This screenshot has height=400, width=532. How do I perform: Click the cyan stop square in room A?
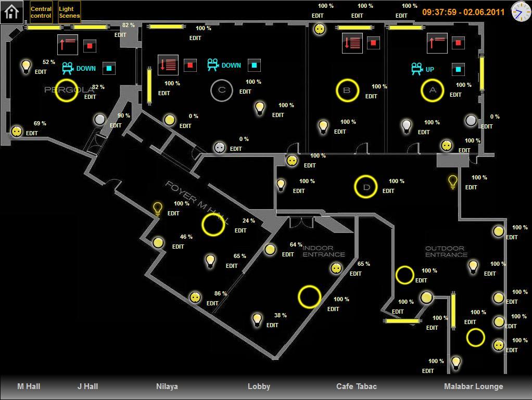458,69
